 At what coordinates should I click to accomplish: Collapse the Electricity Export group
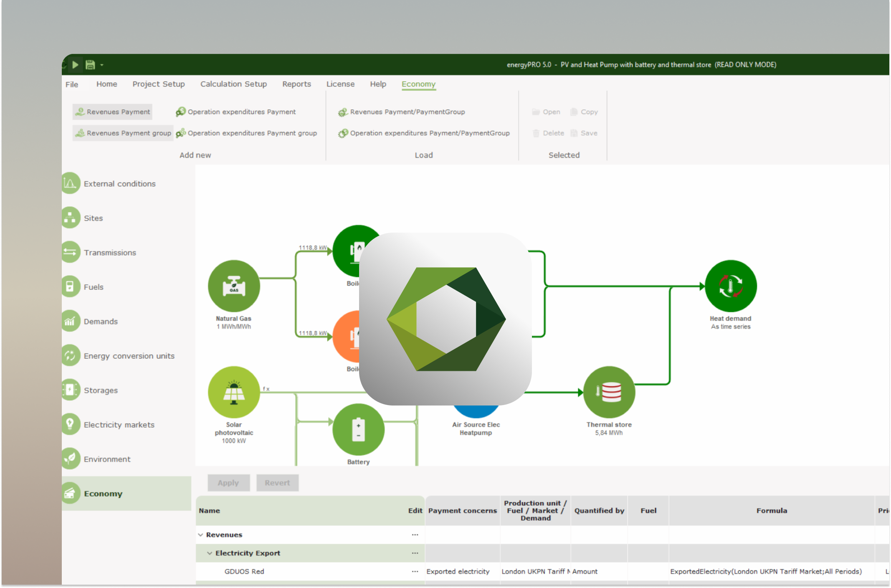point(210,553)
